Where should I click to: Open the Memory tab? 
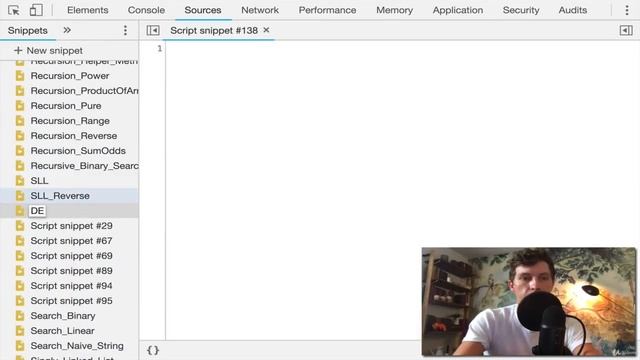[x=394, y=10]
